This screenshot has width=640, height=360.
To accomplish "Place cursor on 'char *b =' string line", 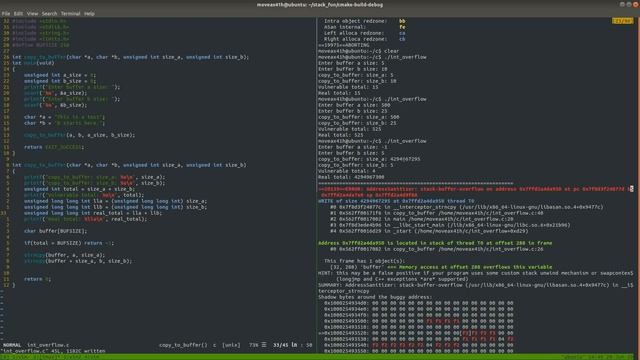I will click(64, 123).
